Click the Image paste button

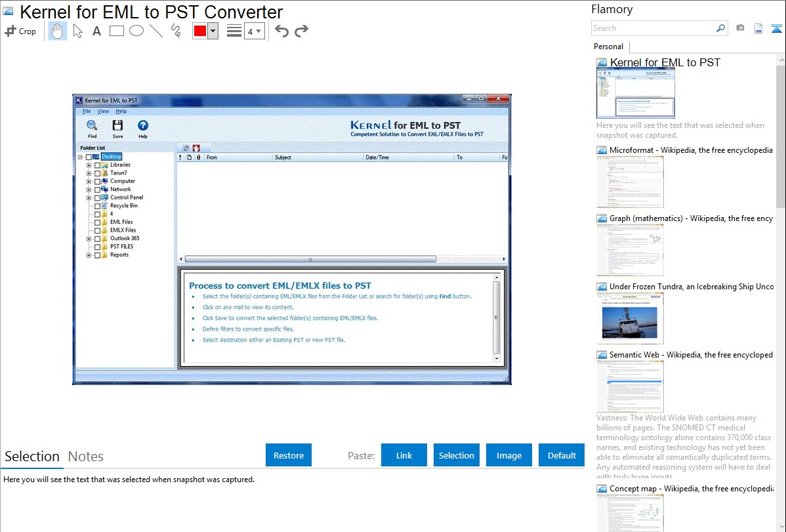(x=508, y=455)
